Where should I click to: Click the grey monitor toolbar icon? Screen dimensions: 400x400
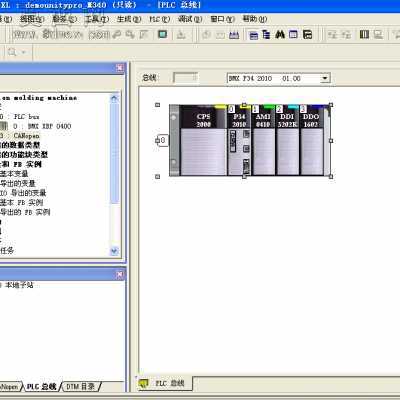coord(378,34)
